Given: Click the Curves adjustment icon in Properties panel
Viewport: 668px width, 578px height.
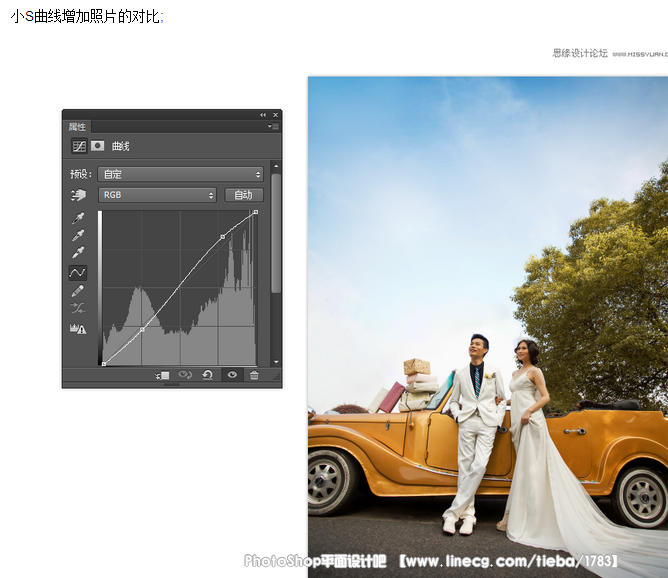Looking at the screenshot, I should point(79,146).
